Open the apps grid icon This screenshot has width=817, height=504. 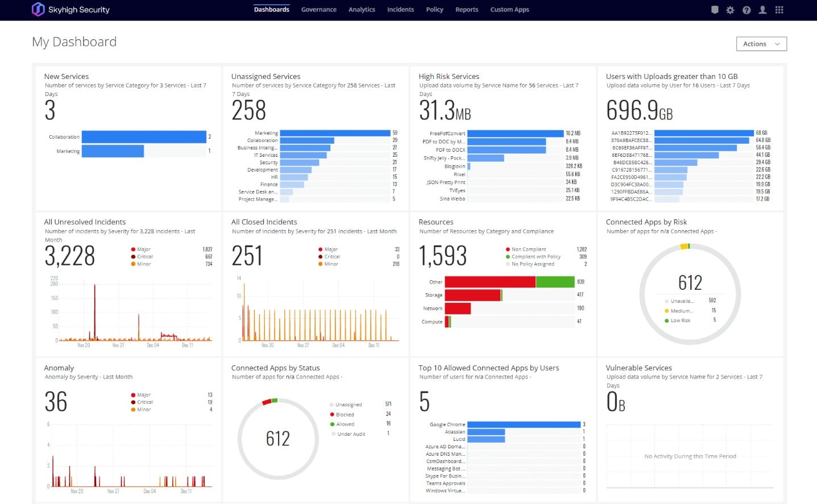[779, 10]
